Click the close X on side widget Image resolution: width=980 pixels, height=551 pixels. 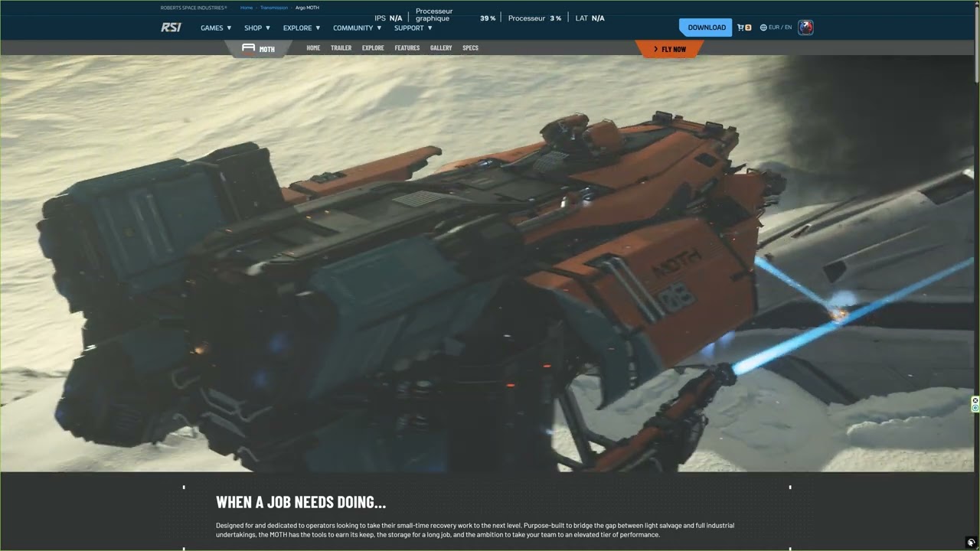coord(975,400)
